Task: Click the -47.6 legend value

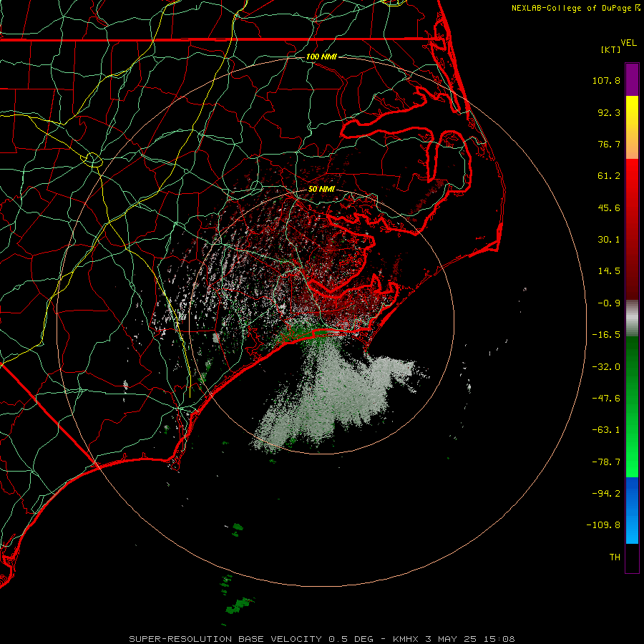Action: [x=606, y=399]
